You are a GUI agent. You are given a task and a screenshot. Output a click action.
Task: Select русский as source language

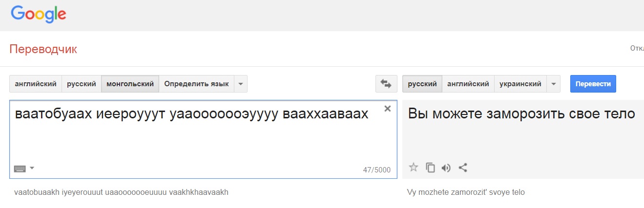point(82,84)
